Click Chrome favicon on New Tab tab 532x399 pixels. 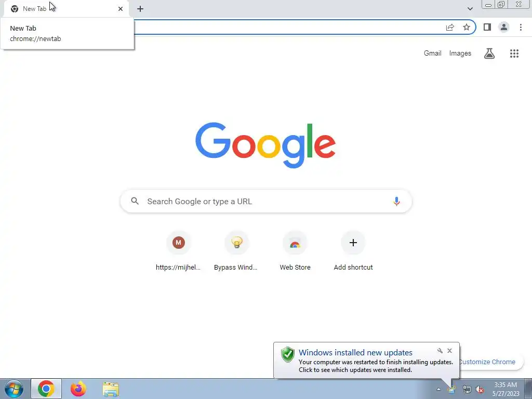(x=14, y=9)
